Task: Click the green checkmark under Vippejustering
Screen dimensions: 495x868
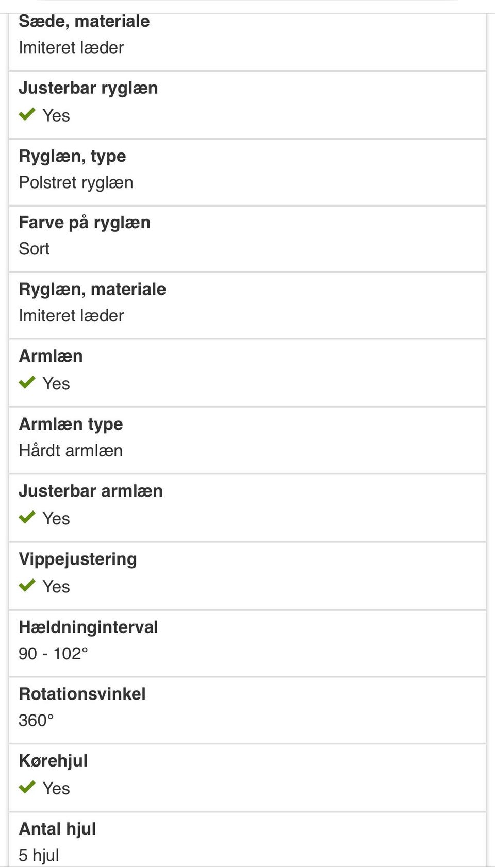Action: pyautogui.click(x=27, y=586)
